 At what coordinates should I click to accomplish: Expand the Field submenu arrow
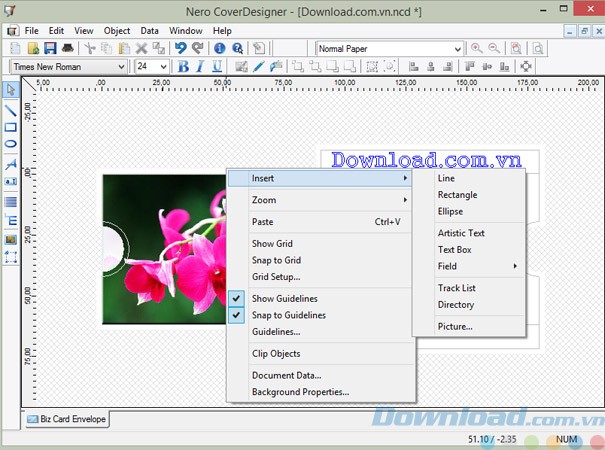coord(515,266)
